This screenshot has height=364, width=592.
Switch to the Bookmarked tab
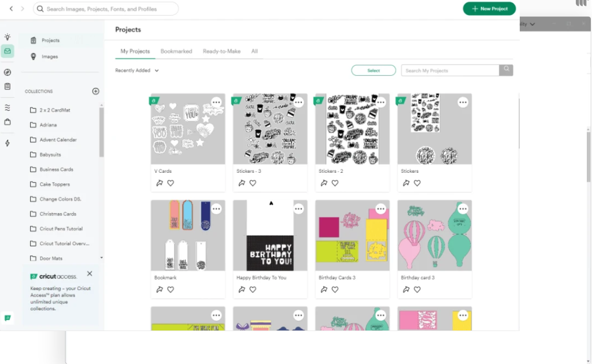pos(176,51)
